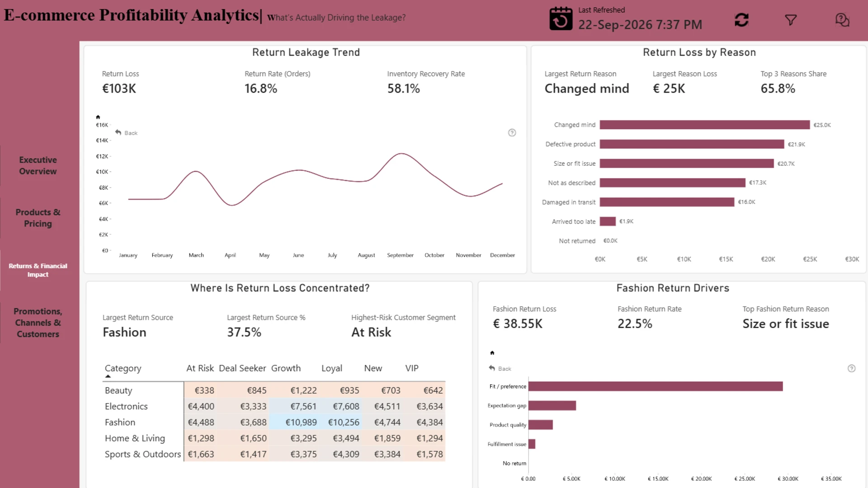Select the Expectation gap bar
The image size is (868, 488).
click(552, 405)
